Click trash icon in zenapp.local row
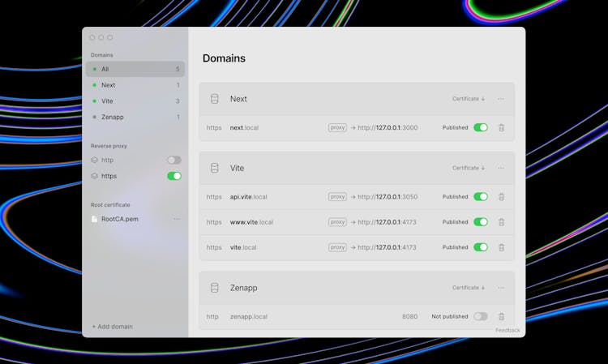 click(x=501, y=316)
